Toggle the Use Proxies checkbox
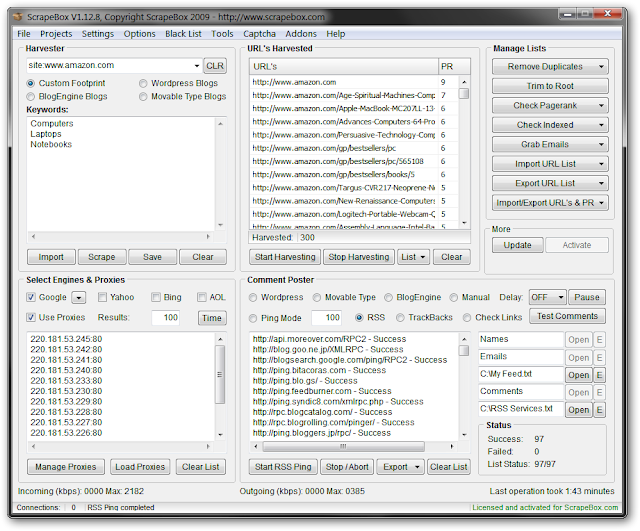Image resolution: width=640 pixels, height=531 pixels. (x=31, y=317)
